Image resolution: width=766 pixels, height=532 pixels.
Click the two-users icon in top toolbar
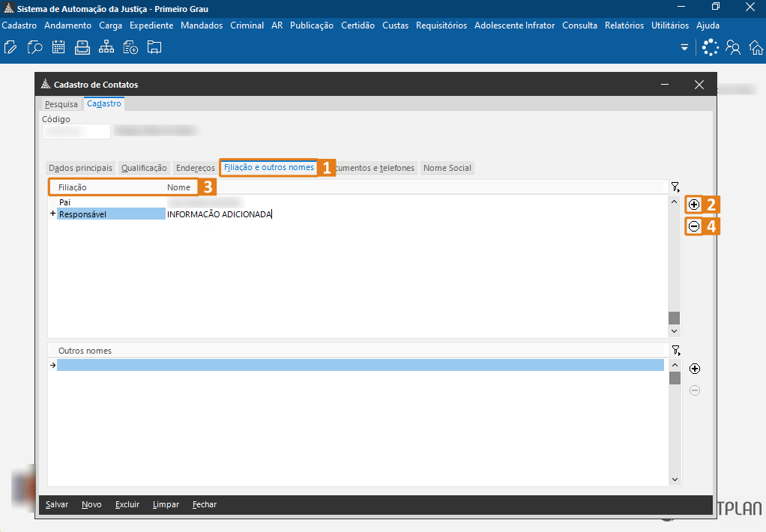(x=733, y=48)
